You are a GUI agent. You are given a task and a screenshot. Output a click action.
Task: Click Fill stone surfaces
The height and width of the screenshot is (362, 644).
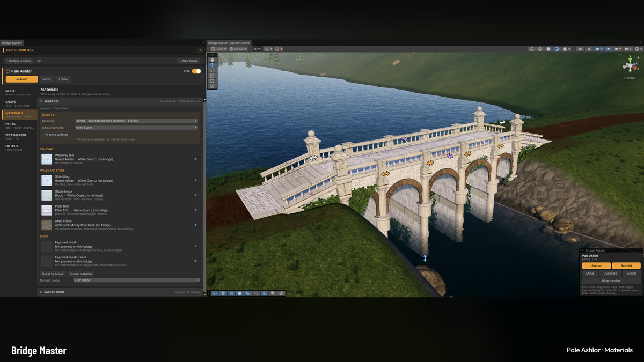[56, 135]
